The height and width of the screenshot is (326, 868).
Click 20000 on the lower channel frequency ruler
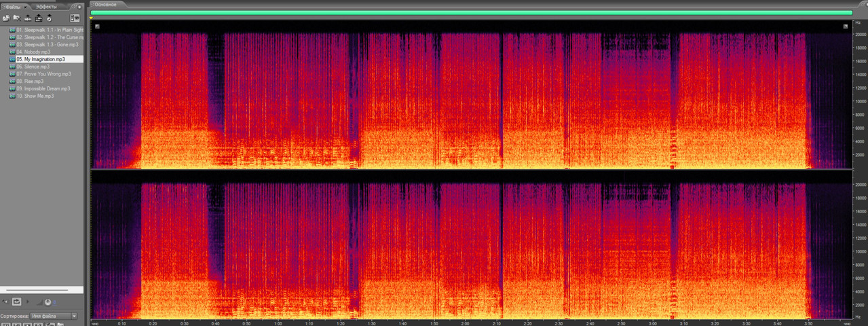(x=861, y=184)
